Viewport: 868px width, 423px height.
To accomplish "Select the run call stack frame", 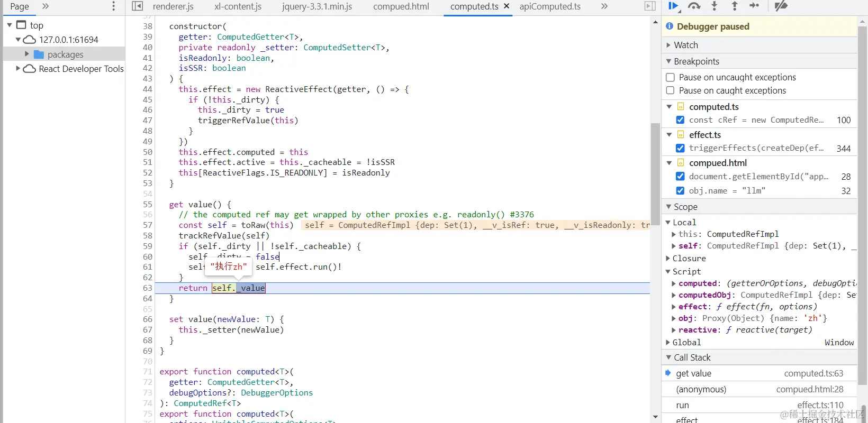I will [759, 405].
